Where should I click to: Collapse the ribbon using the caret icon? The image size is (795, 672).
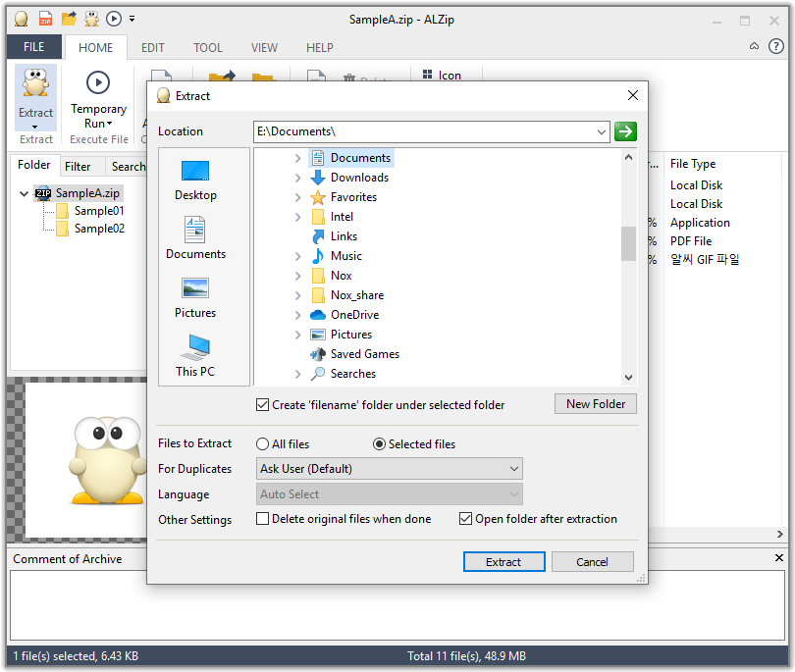(754, 46)
